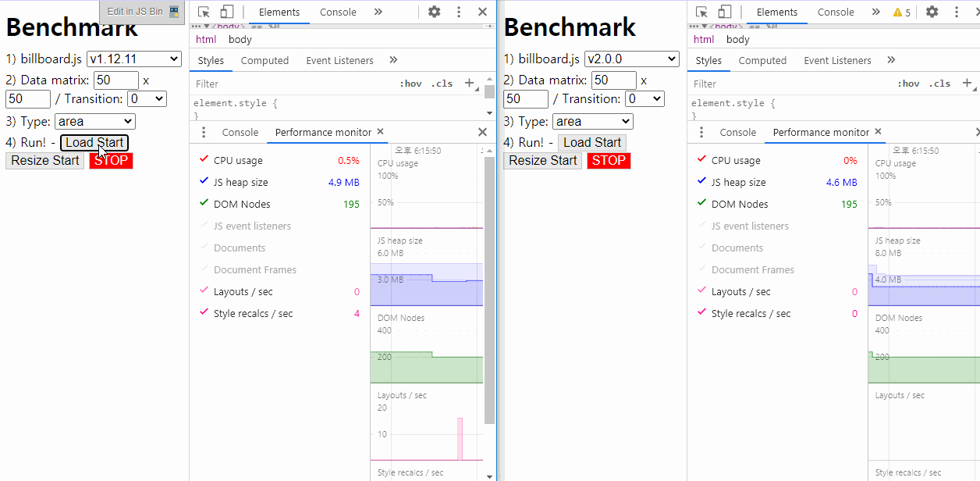Click inspect element icon in left DevTools

[204, 12]
